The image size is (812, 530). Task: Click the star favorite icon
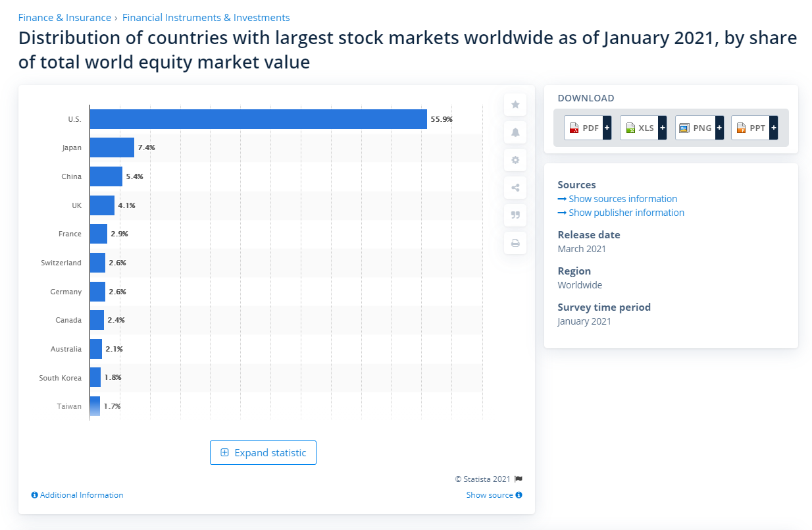coord(515,105)
